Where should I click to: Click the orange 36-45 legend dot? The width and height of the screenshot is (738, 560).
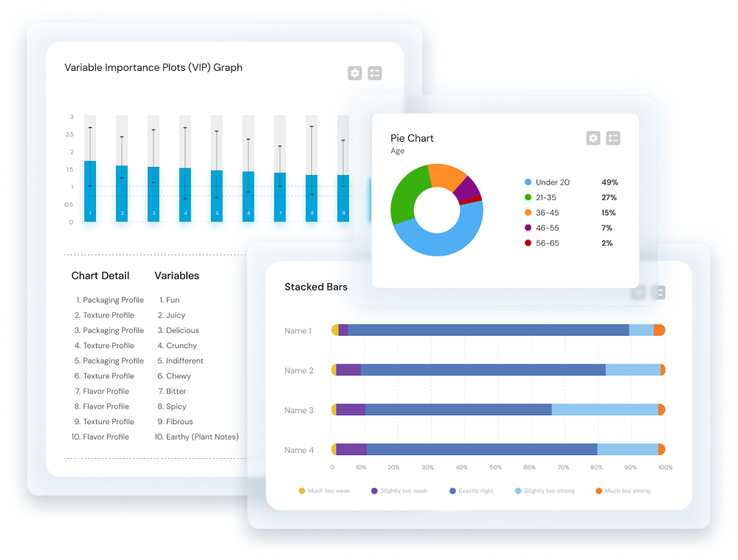[528, 212]
